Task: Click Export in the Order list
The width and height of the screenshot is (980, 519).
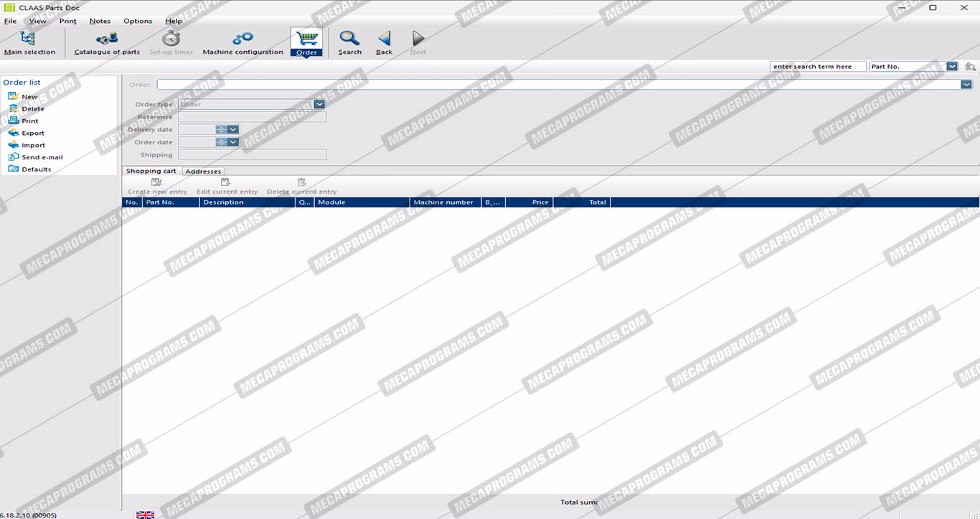Action: pyautogui.click(x=32, y=133)
